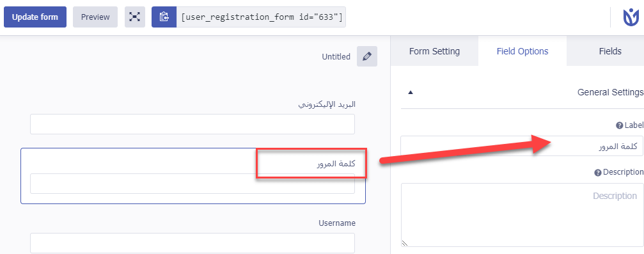This screenshot has height=254, width=644.
Task: Click the email field input in the form
Action: 192,124
